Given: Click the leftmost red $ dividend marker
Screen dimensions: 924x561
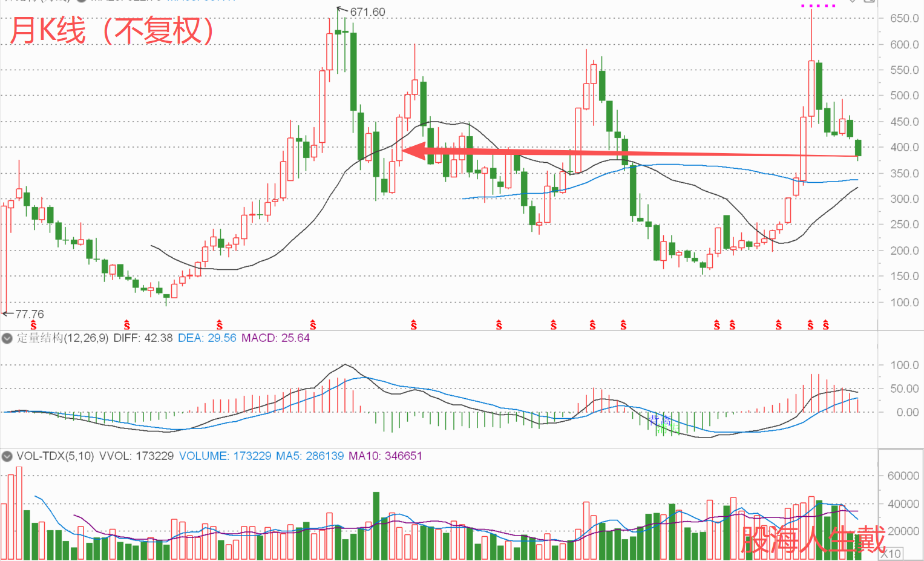Looking at the screenshot, I should point(33,326).
